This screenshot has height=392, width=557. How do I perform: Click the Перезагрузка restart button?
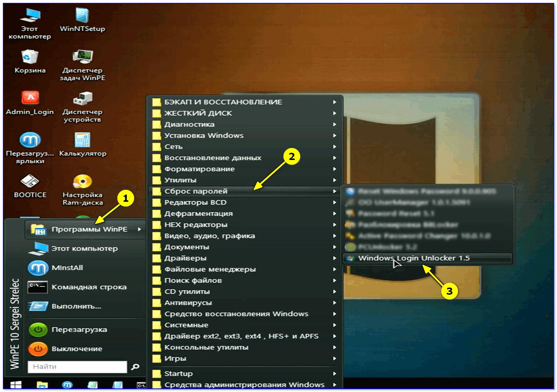pyautogui.click(x=79, y=329)
